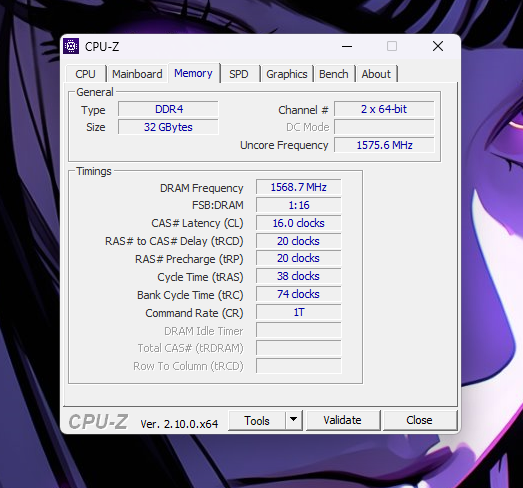This screenshot has width=523, height=488.
Task: Click the Tools button
Action: (257, 420)
